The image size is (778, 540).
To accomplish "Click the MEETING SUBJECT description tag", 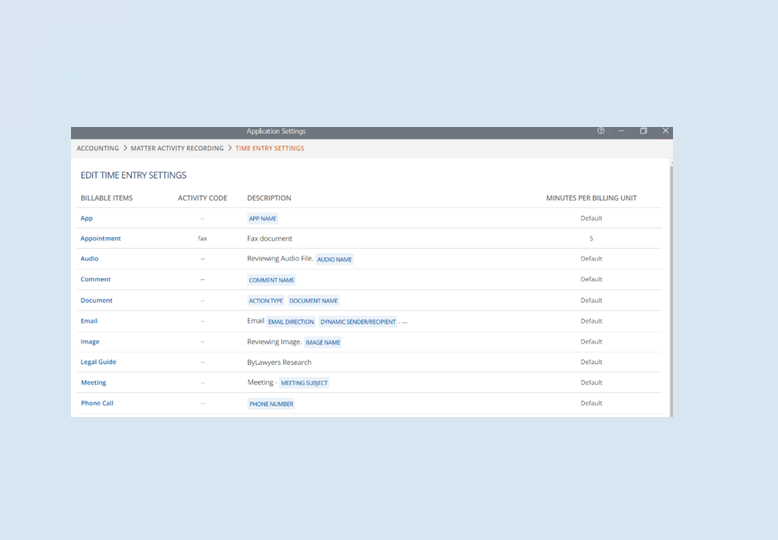I will click(x=304, y=383).
